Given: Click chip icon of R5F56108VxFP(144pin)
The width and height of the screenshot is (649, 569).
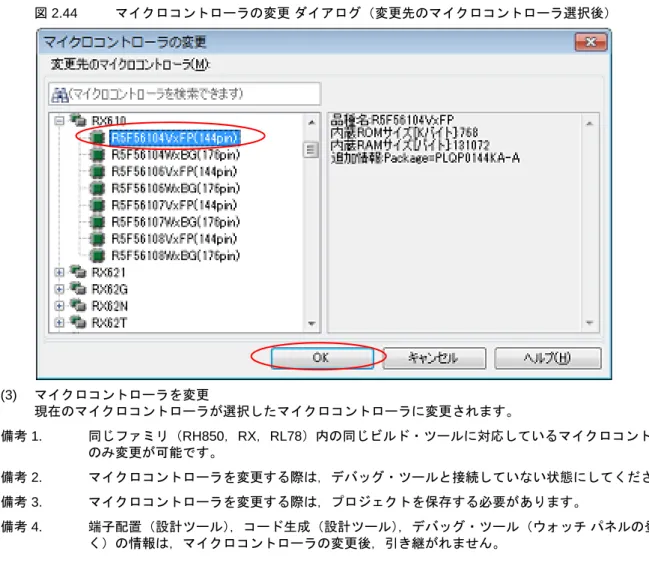Looking at the screenshot, I should click(97, 238).
